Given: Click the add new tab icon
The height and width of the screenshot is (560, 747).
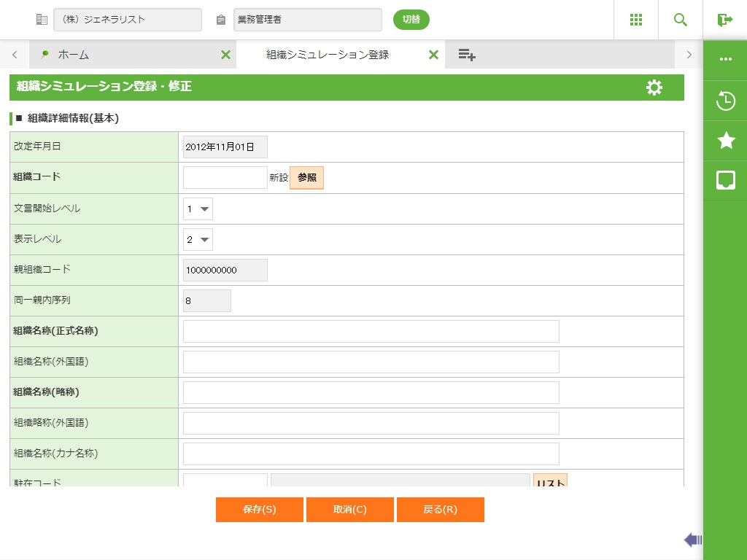Looking at the screenshot, I should tap(467, 55).
